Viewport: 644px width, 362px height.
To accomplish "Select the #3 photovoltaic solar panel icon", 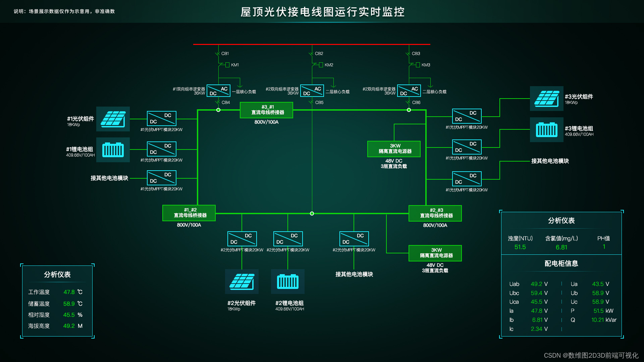I will [x=546, y=98].
